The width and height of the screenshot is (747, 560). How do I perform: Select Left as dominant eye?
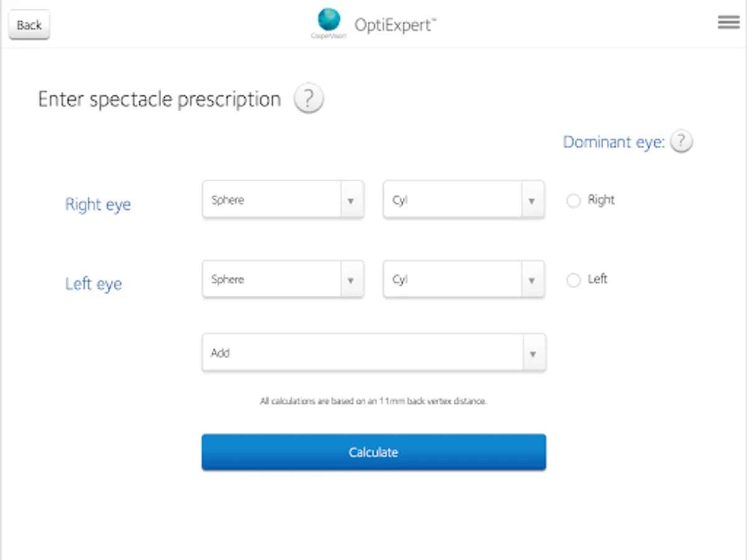coord(573,280)
